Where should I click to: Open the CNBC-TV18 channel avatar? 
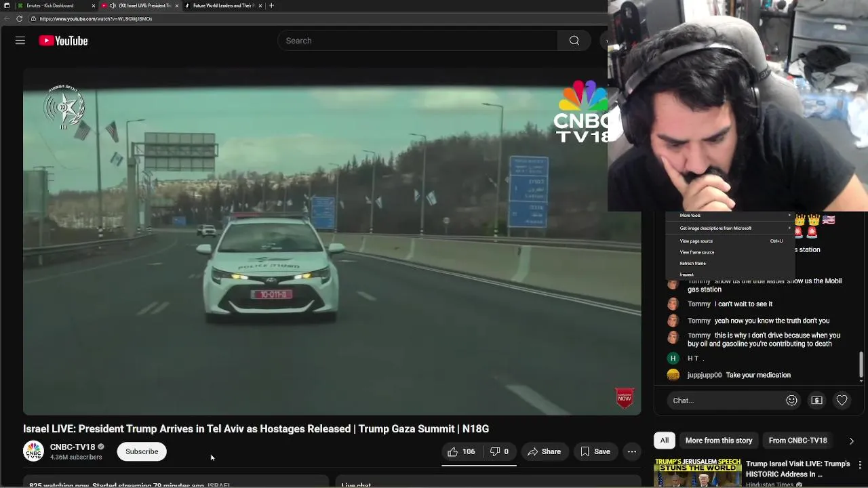pyautogui.click(x=33, y=451)
